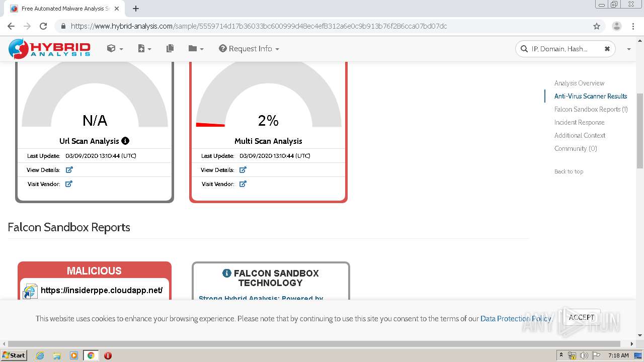The height and width of the screenshot is (362, 644).
Task: Click the Chrome icon on the taskbar
Action: tap(91, 355)
